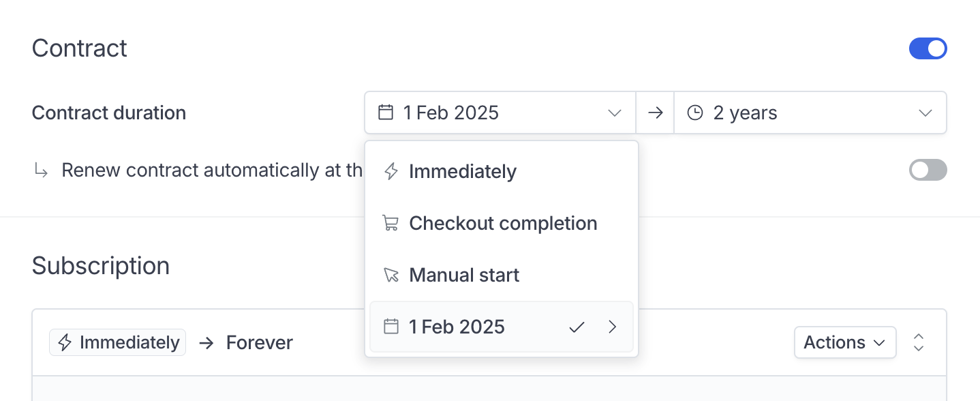This screenshot has width=980, height=401.
Task: Toggle the subscription up-down expand arrows
Action: click(919, 342)
